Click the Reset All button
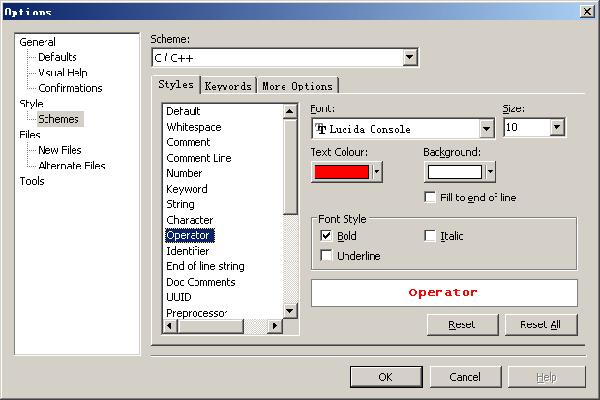Screen dimensions: 600x400 pos(541,325)
